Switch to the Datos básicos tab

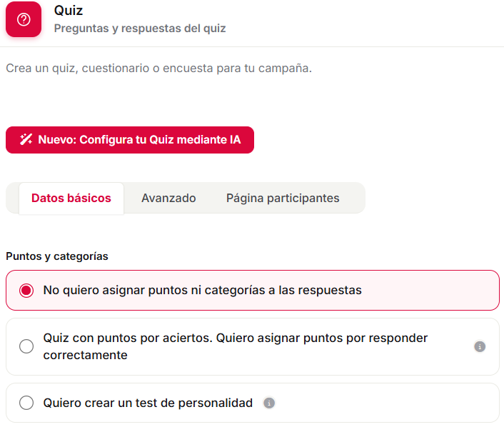[71, 198]
